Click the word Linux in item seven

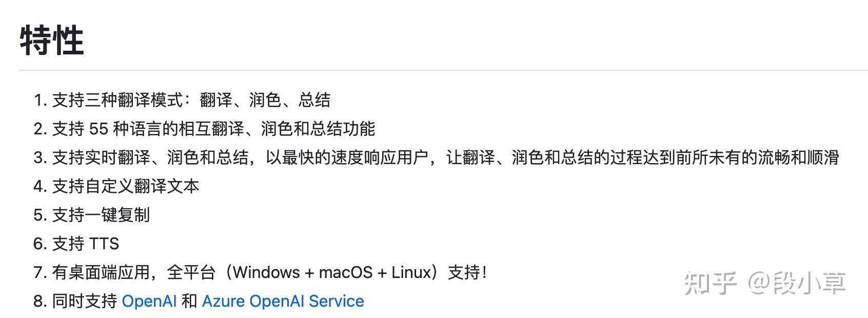pos(411,272)
